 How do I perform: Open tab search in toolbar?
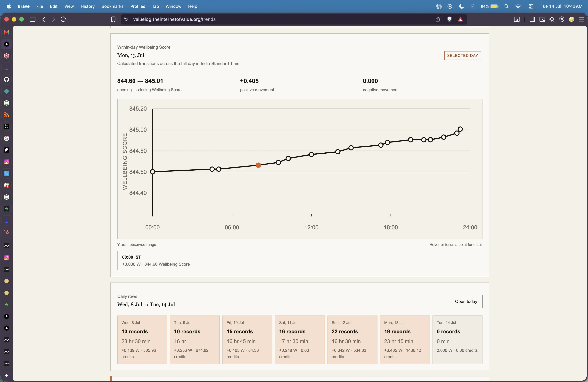pos(517,19)
